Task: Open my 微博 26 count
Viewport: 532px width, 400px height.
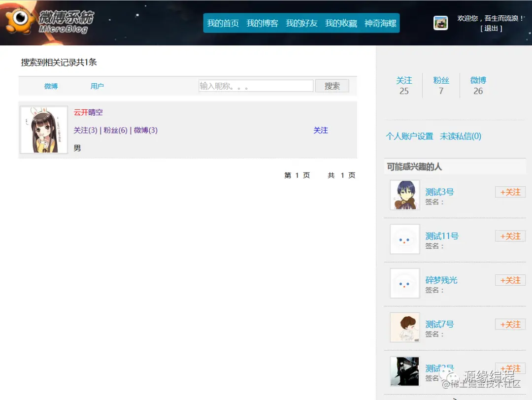Action: point(478,86)
